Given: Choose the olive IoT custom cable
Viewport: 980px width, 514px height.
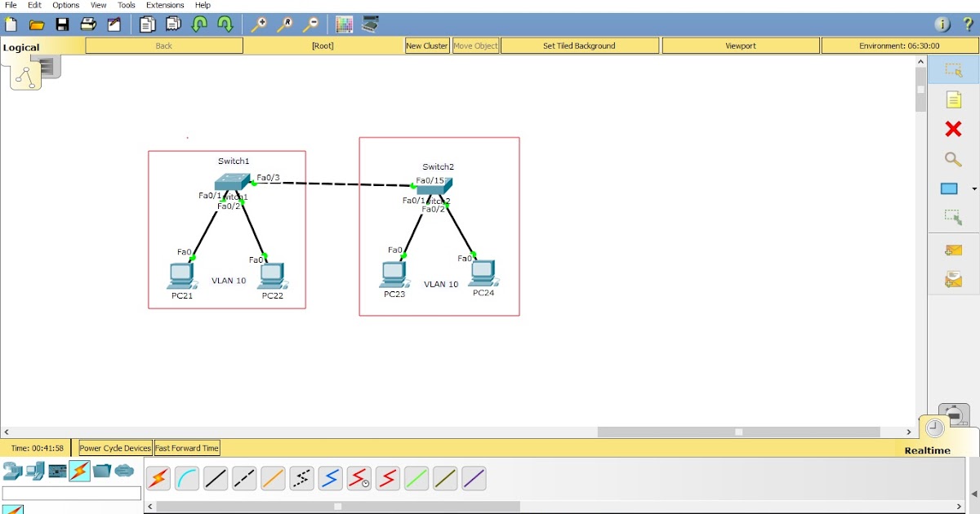Looking at the screenshot, I should click(445, 479).
